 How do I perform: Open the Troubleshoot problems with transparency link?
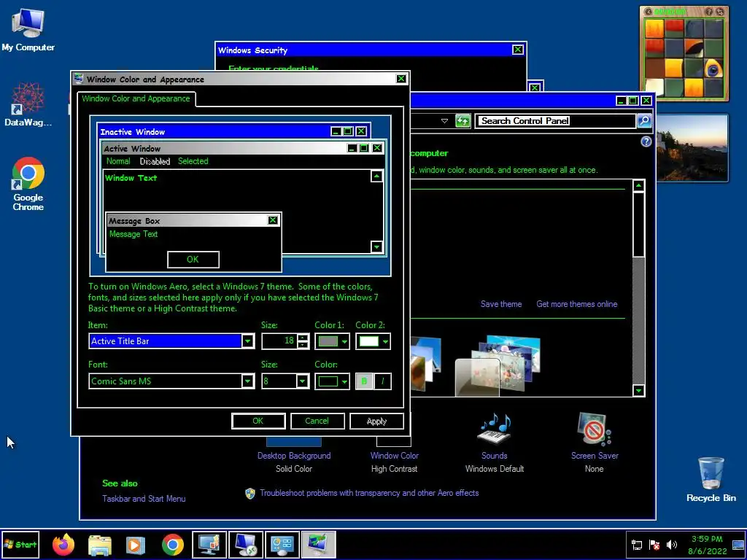click(x=369, y=493)
